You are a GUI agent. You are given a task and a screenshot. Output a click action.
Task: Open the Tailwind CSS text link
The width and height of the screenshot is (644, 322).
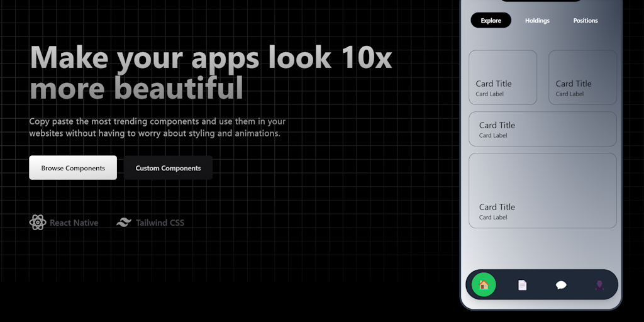160,223
